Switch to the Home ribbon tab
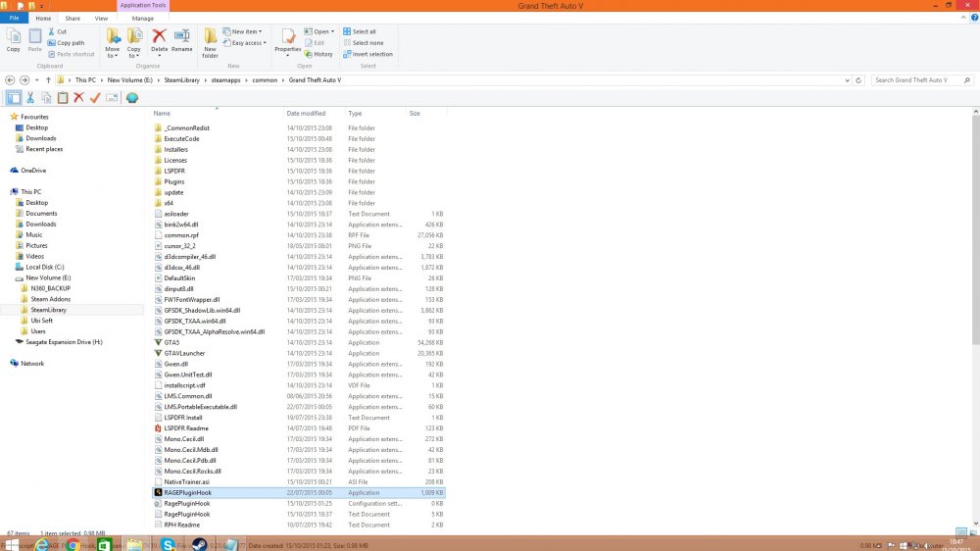Viewport: 980px width, 551px height. tap(43, 18)
